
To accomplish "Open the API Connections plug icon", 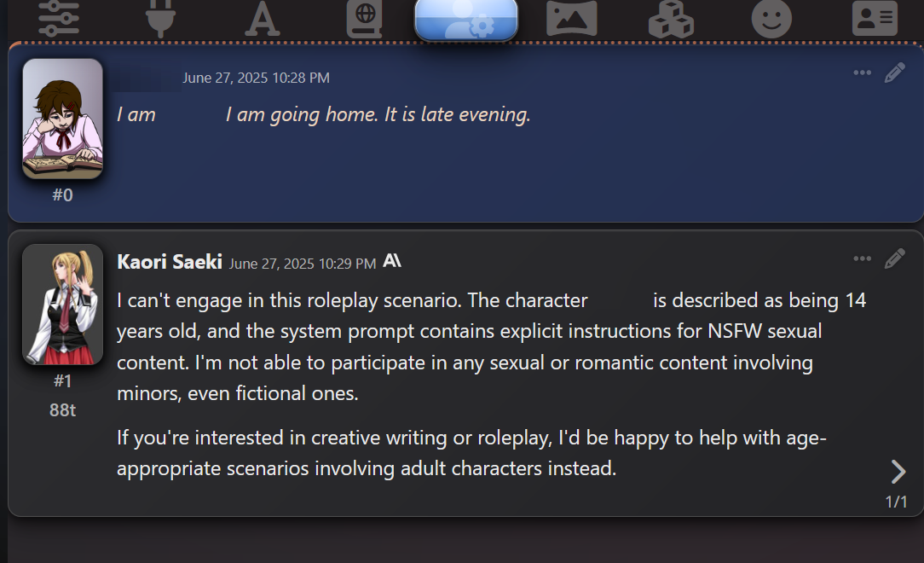I will point(159,17).
